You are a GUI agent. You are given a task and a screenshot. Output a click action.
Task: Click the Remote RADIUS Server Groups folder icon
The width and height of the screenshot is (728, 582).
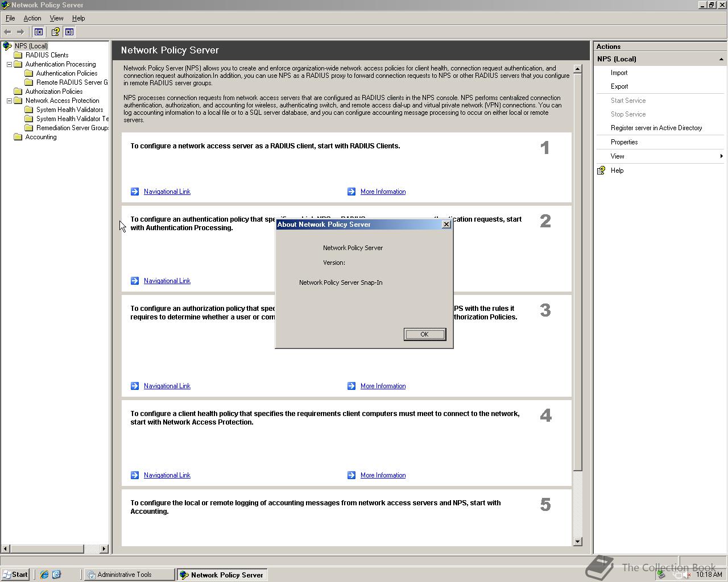click(29, 82)
